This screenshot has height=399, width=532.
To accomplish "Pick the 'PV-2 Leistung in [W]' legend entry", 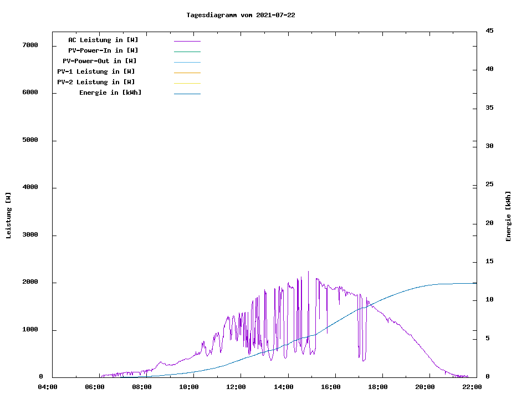I will (96, 82).
